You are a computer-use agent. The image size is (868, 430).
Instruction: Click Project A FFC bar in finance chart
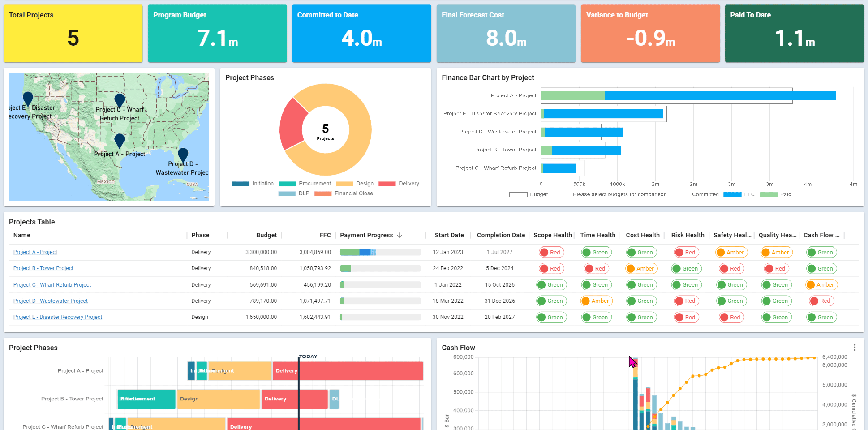pyautogui.click(x=720, y=96)
